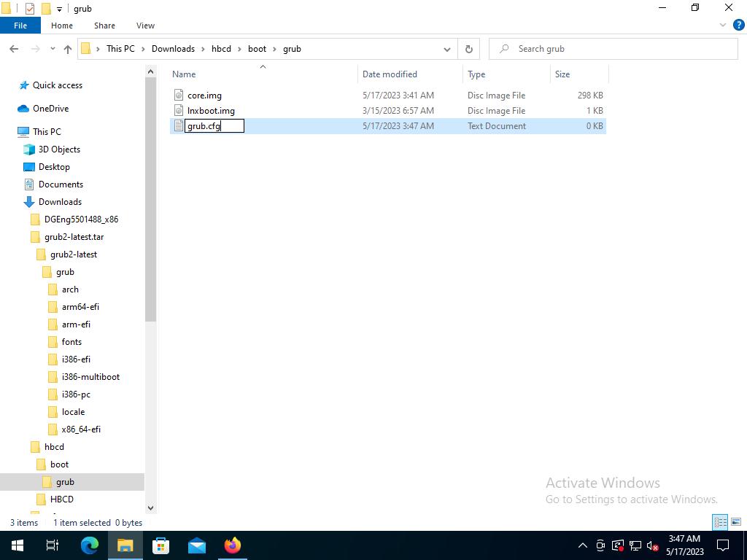The width and height of the screenshot is (747, 560).
Task: Refresh the grub folder view
Action: tap(469, 49)
